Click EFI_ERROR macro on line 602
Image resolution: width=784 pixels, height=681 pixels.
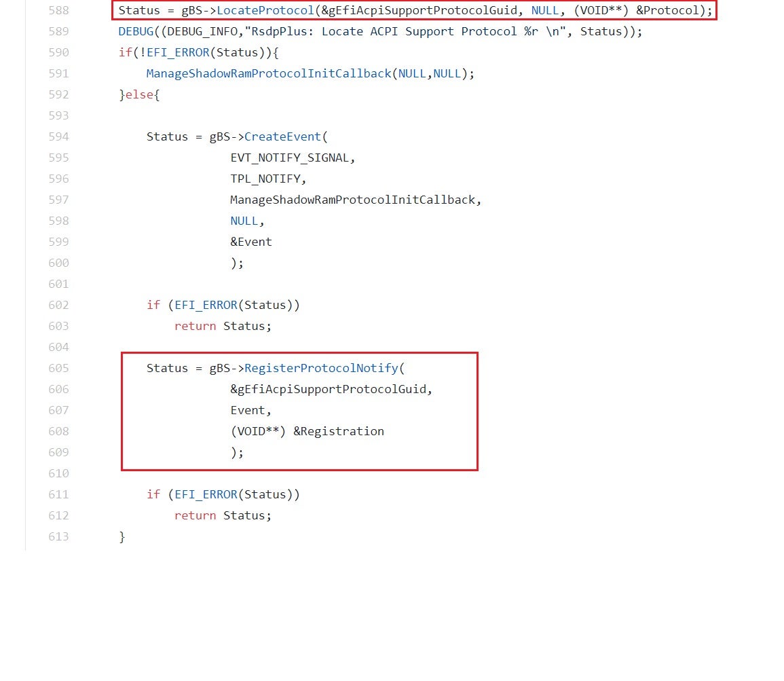click(206, 305)
